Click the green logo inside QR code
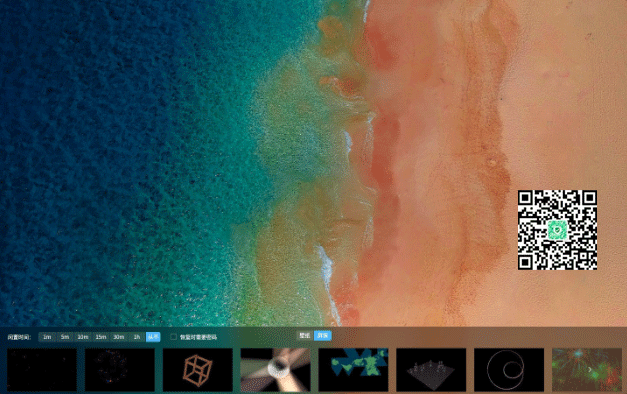The image size is (627, 394). click(x=557, y=230)
